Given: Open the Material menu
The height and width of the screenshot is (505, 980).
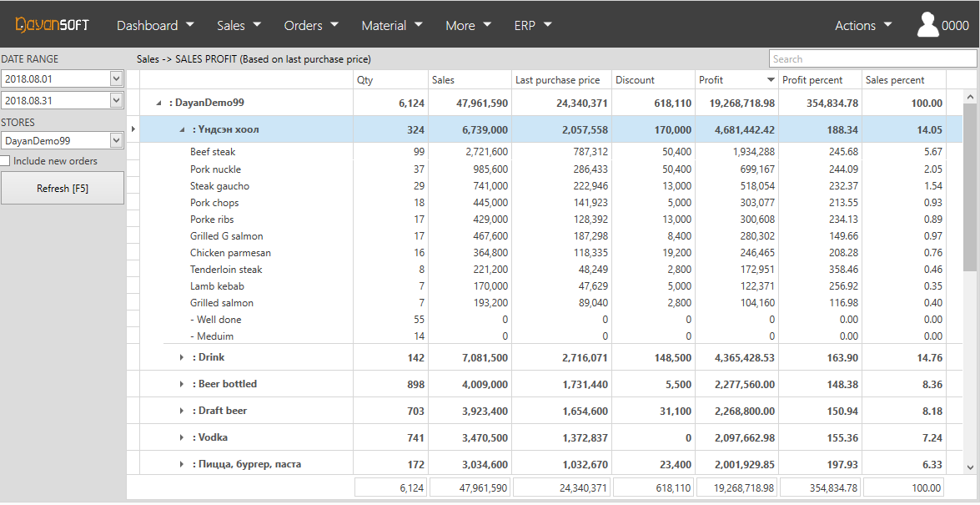Looking at the screenshot, I should [392, 25].
